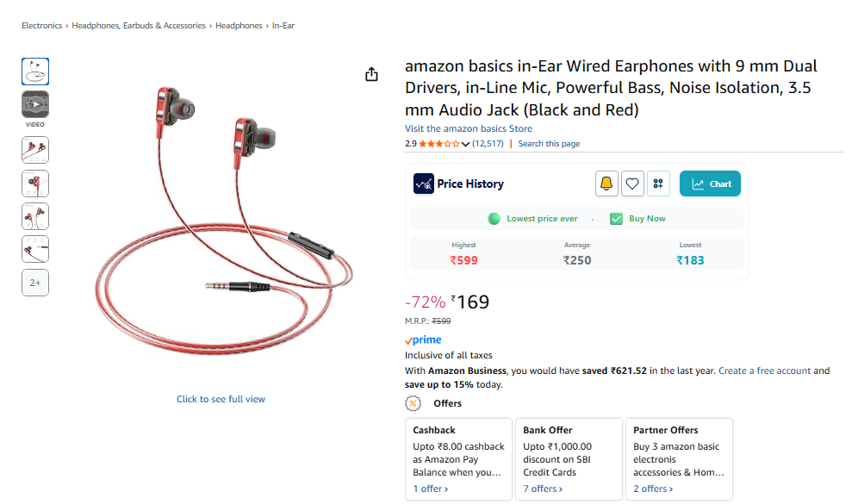
Task: Set a price alert with the bell icon
Action: click(x=606, y=184)
